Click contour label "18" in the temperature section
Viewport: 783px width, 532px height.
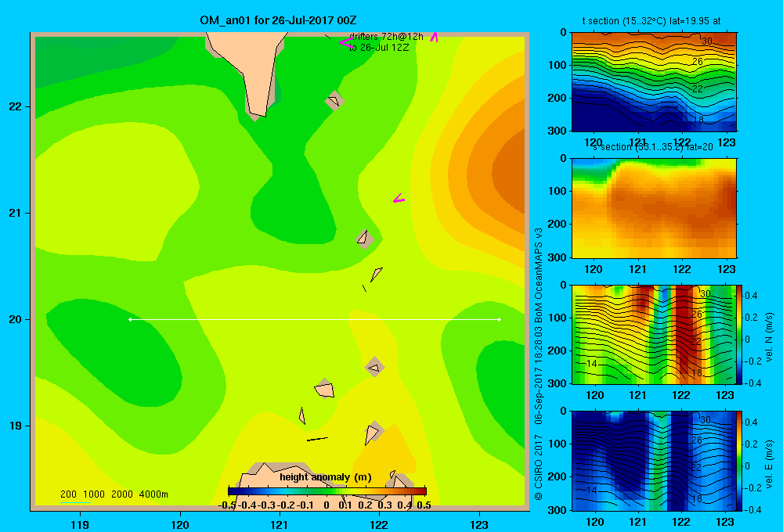(x=698, y=120)
